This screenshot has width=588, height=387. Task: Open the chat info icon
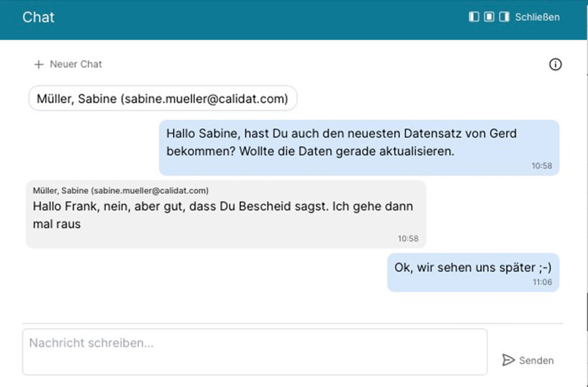[x=555, y=64]
